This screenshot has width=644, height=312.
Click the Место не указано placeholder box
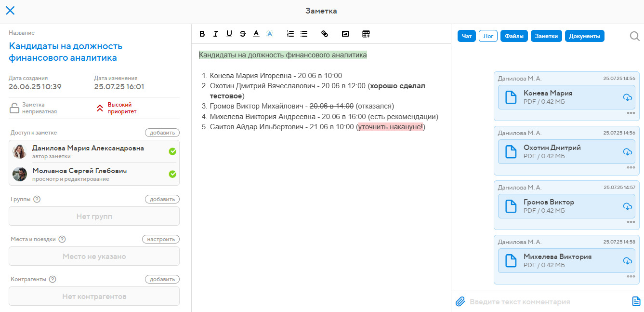pyautogui.click(x=94, y=256)
